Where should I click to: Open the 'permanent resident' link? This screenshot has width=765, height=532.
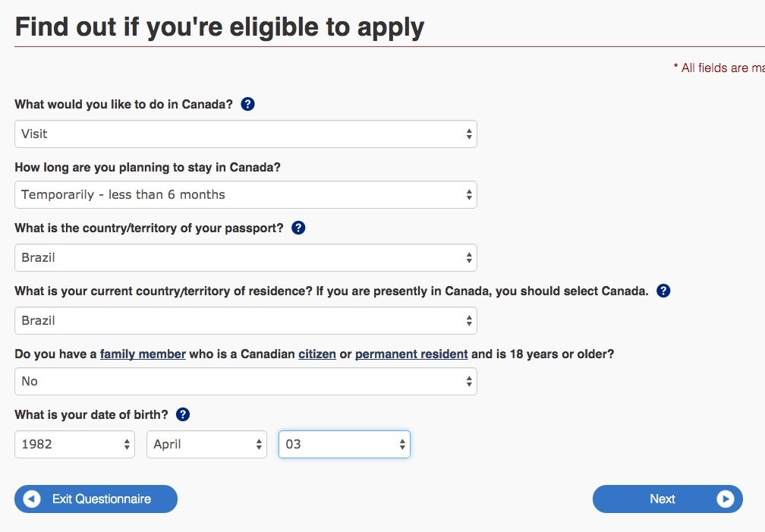[411, 354]
